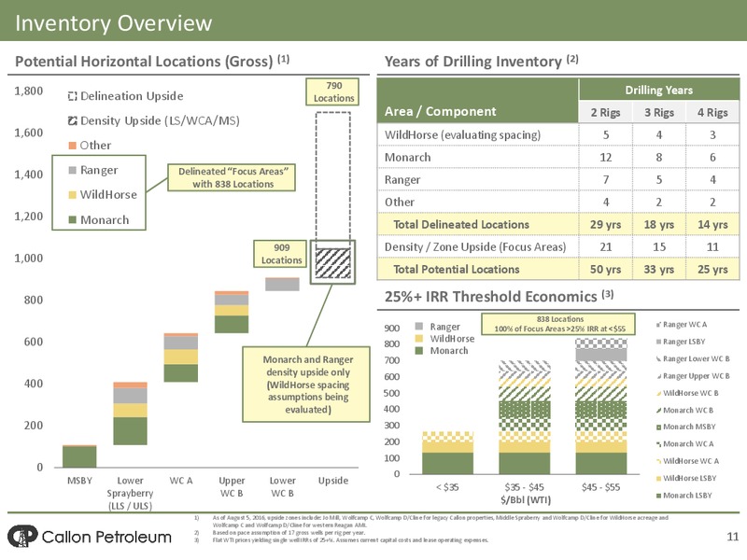Select the 'Inventory Overview' slide title
Viewport: 747px width, 560px height.
pos(113,22)
